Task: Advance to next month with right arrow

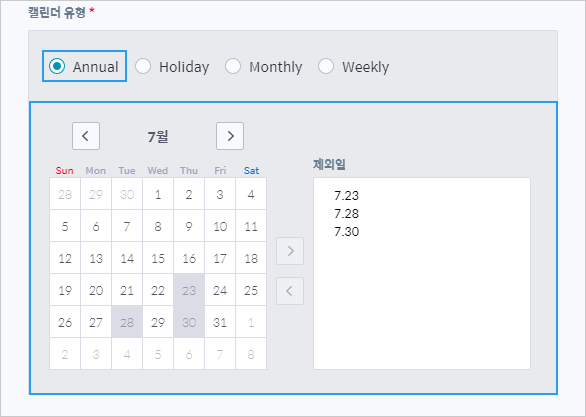Action: coord(230,136)
